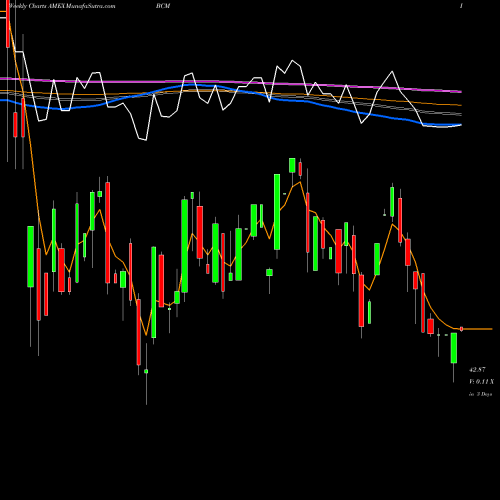This screenshot has height=500, width=500.
Task: Click the 'in 3 Days' label
Action: tap(480, 394)
